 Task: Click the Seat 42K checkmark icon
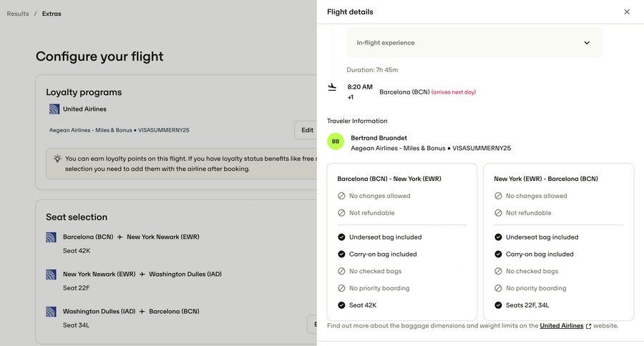pyautogui.click(x=341, y=305)
